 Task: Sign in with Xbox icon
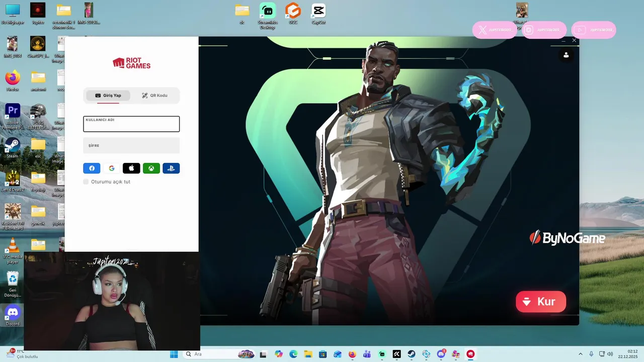pyautogui.click(x=151, y=168)
